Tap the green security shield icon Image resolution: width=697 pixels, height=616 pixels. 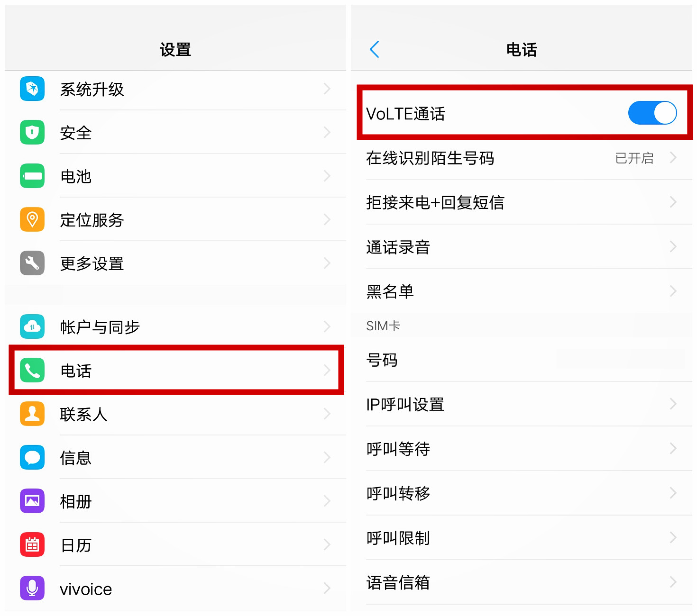click(32, 132)
